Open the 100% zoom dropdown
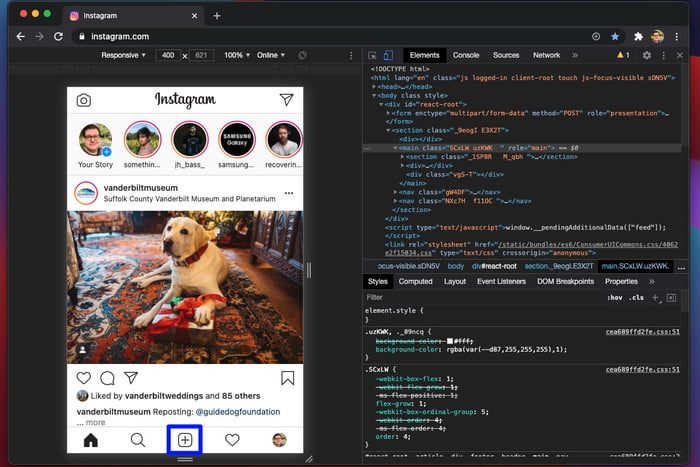Viewport: 700px width, 467px height. (237, 55)
